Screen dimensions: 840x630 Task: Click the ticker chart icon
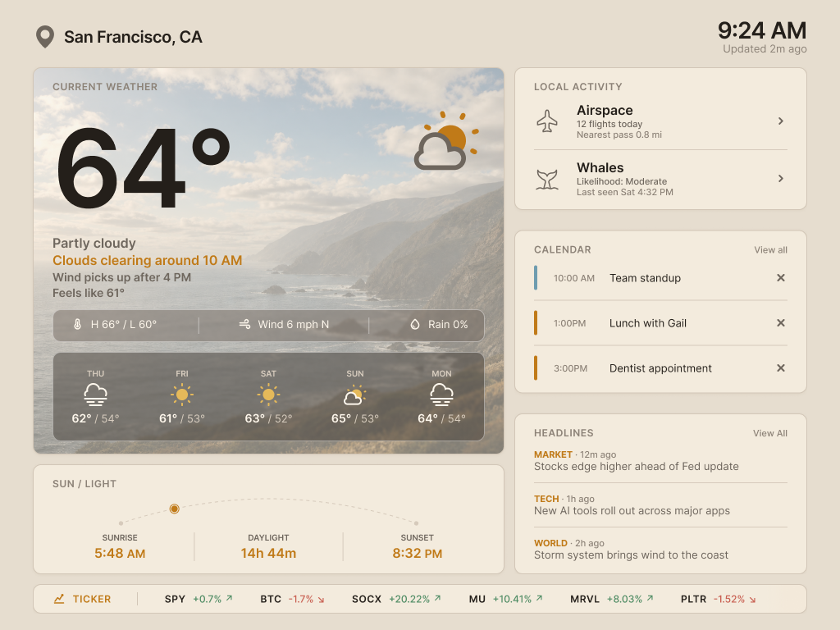click(59, 599)
